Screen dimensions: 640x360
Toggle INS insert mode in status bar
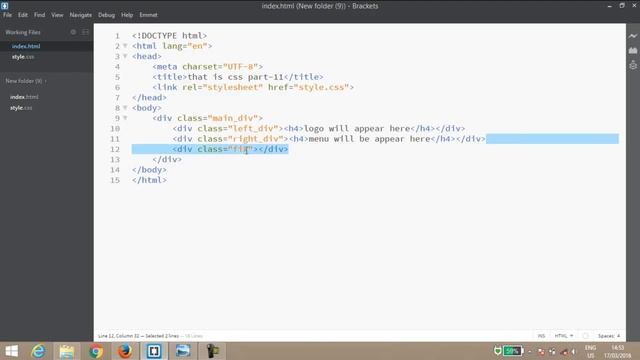541,336
